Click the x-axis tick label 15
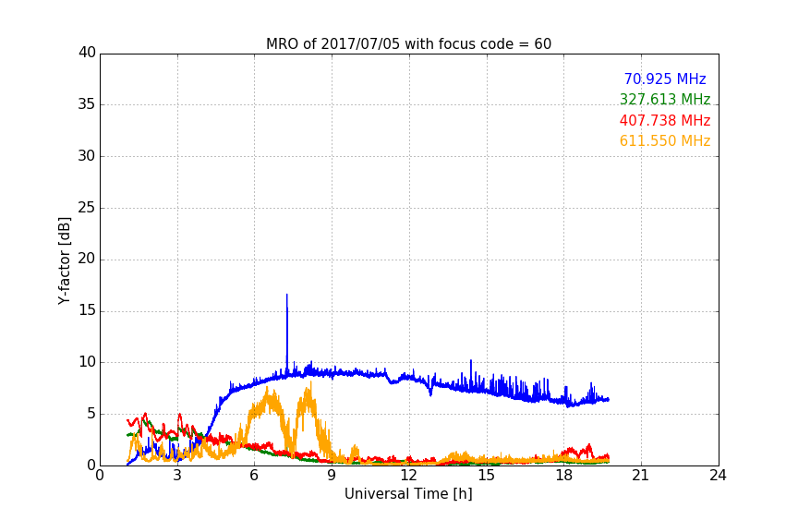Screen dimensions: 798x532 486,476
